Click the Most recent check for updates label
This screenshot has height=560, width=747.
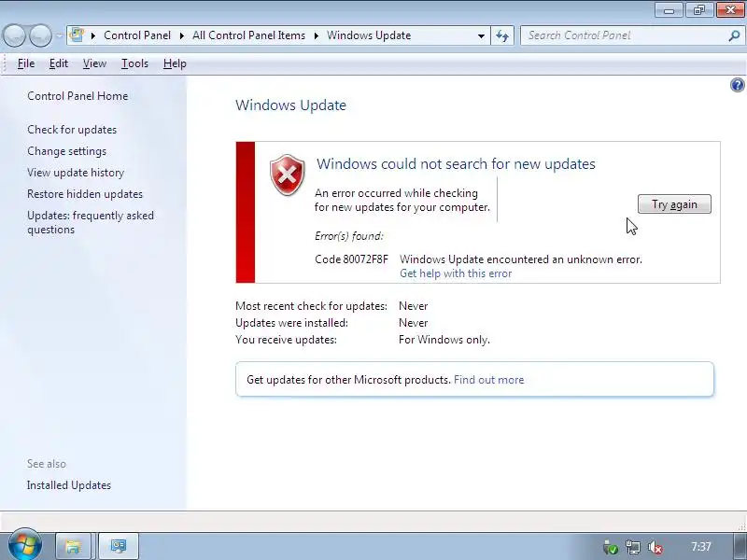click(311, 306)
